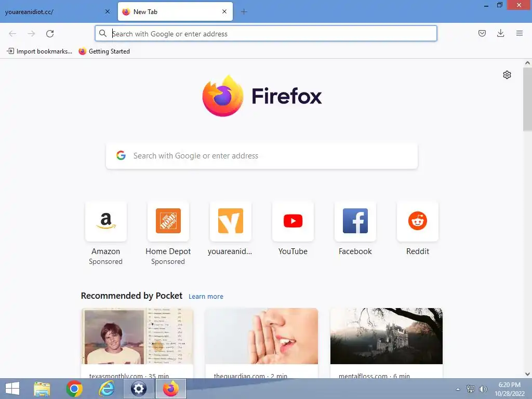Viewport: 532px width, 399px height.
Task: Open File Explorer from taskbar
Action: (42, 389)
